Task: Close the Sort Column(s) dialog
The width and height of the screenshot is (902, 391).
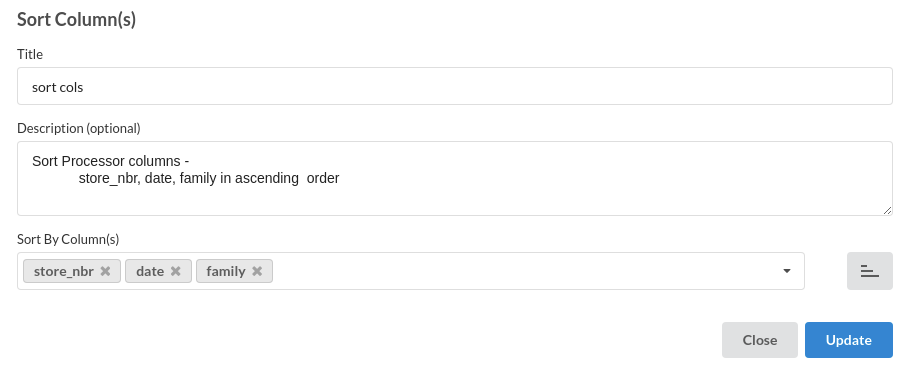Action: pyautogui.click(x=759, y=340)
